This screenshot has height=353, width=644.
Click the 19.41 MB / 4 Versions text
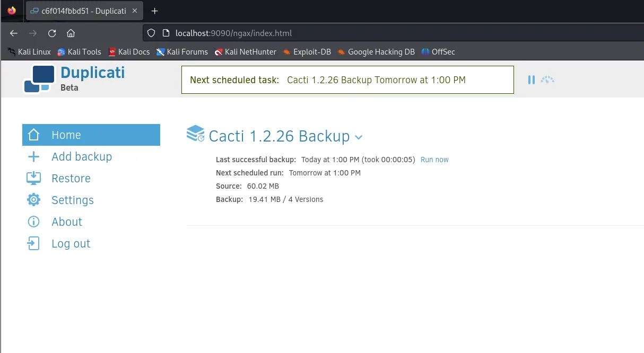click(x=286, y=199)
